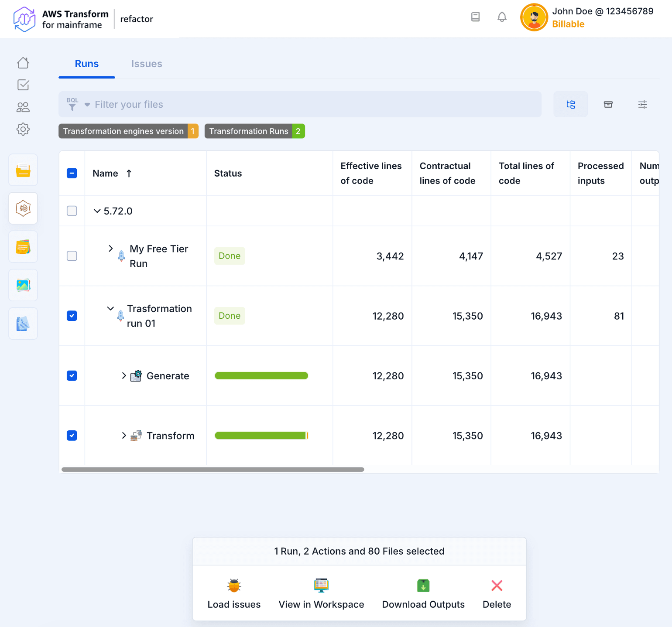Open the yellow folder sidebar app
This screenshot has height=627, width=672.
[23, 170]
